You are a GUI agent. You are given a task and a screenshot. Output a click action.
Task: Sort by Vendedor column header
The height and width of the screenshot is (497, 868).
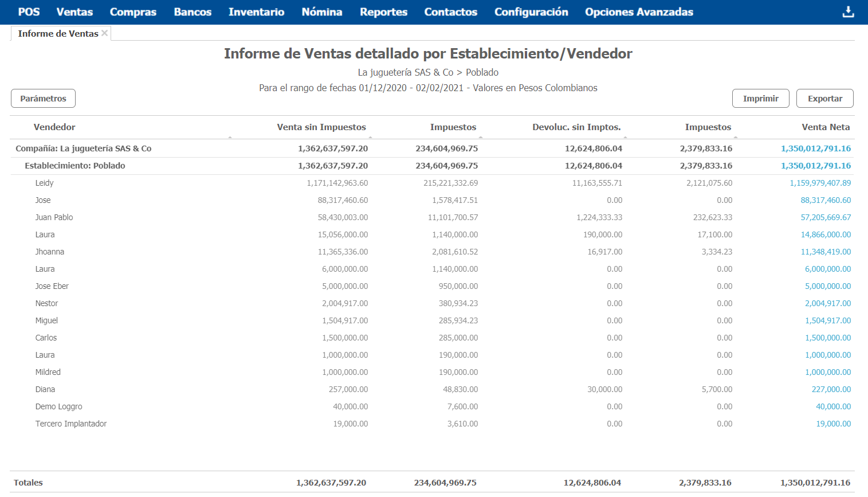54,127
